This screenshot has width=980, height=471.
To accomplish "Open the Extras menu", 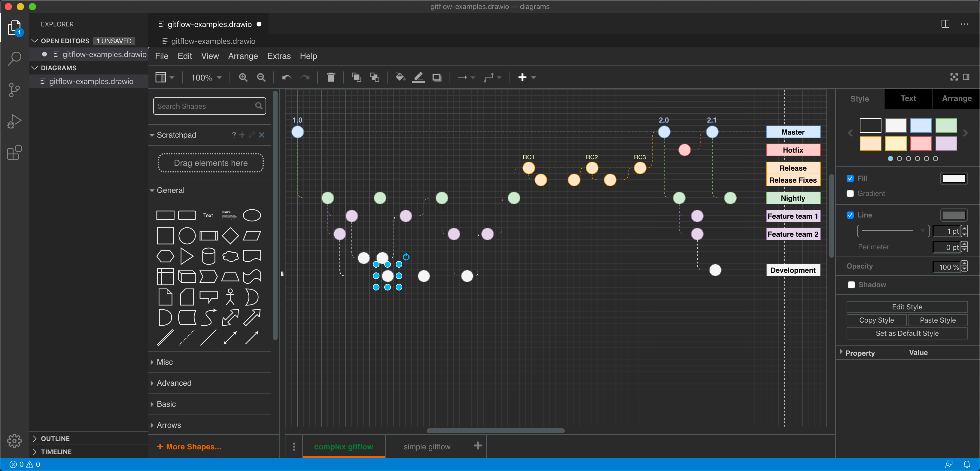I will [x=279, y=56].
